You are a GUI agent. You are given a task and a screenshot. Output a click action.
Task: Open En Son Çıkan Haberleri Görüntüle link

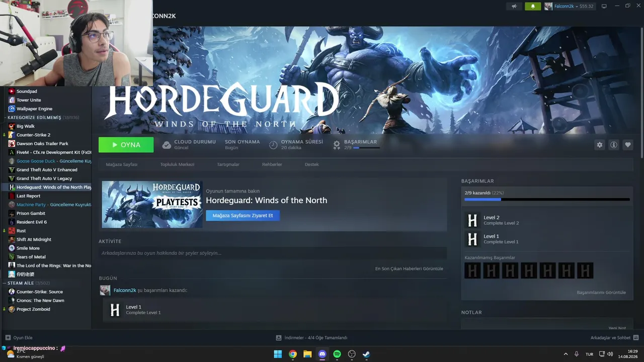coord(409,268)
